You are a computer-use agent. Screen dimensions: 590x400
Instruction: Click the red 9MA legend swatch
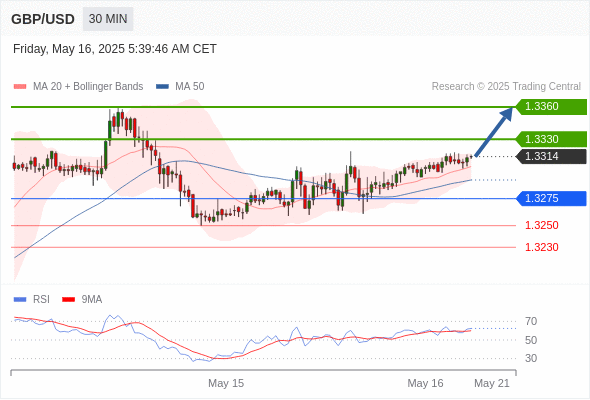click(68, 300)
